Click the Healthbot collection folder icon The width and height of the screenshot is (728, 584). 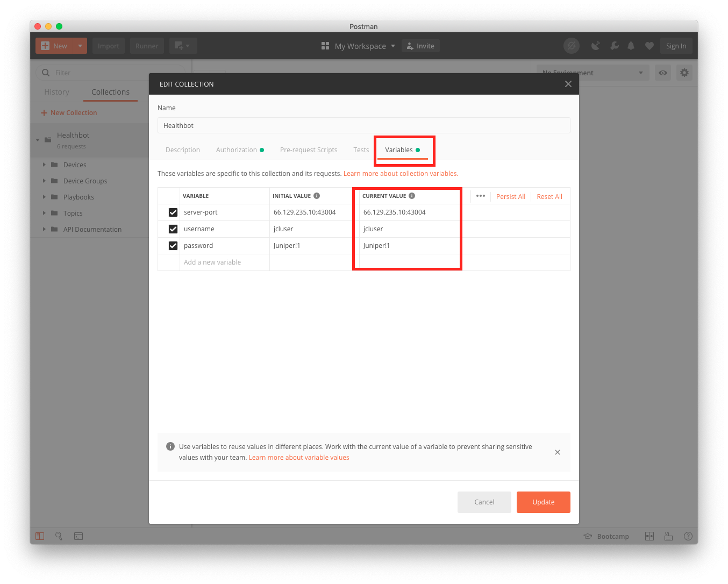click(x=48, y=139)
